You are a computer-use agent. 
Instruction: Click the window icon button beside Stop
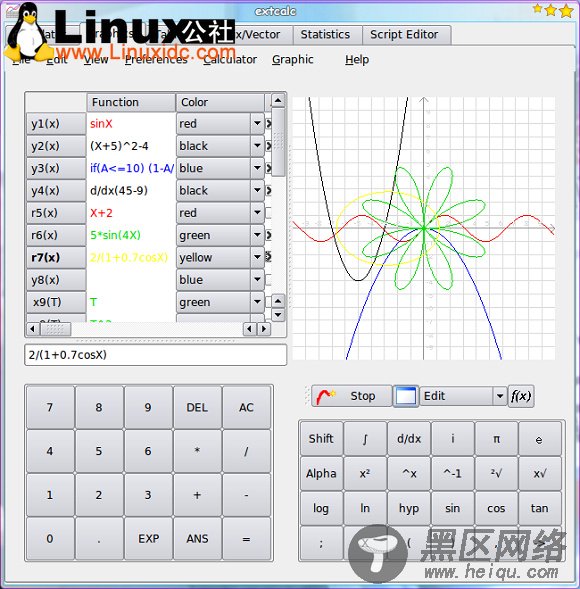[406, 396]
